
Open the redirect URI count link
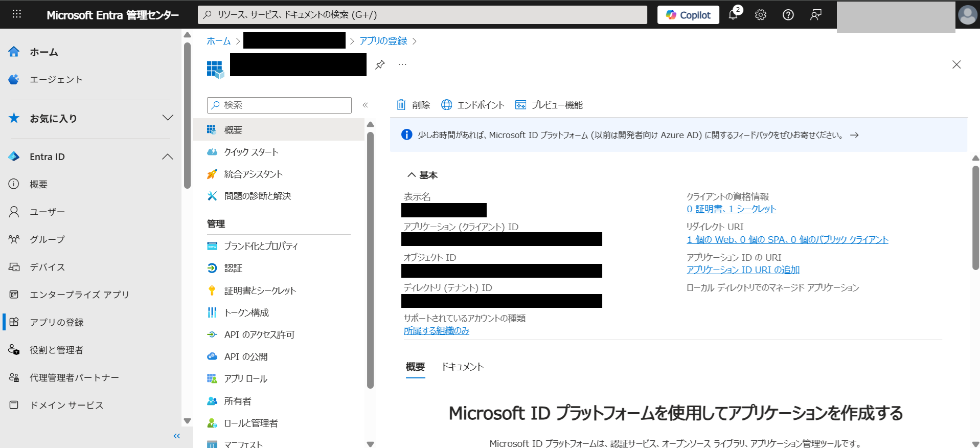point(787,239)
